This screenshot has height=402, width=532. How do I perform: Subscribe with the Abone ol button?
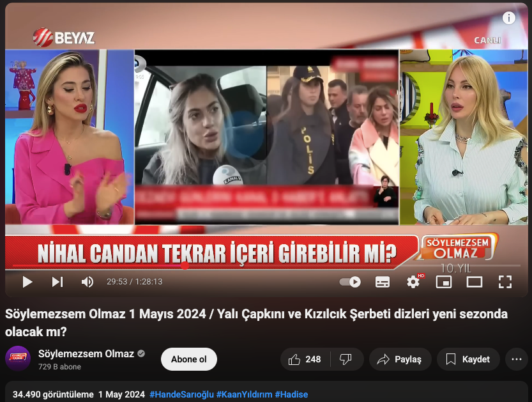click(189, 359)
